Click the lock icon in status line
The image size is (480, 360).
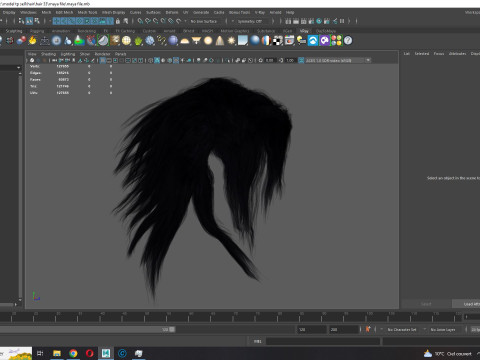(x=118, y=21)
